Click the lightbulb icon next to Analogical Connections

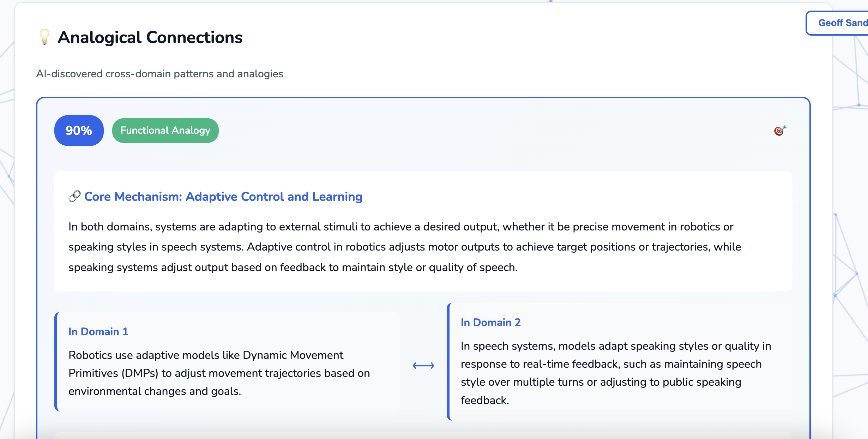(43, 38)
